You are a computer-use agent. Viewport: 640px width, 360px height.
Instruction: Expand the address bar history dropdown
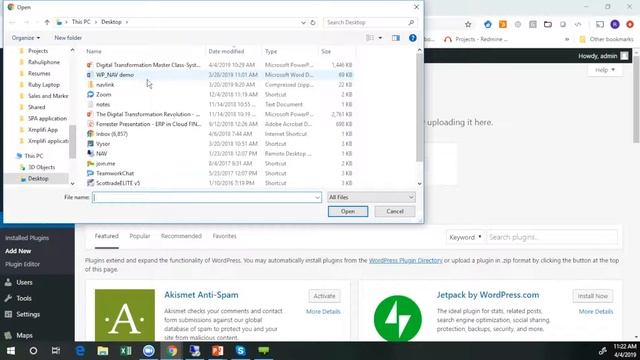(303, 22)
